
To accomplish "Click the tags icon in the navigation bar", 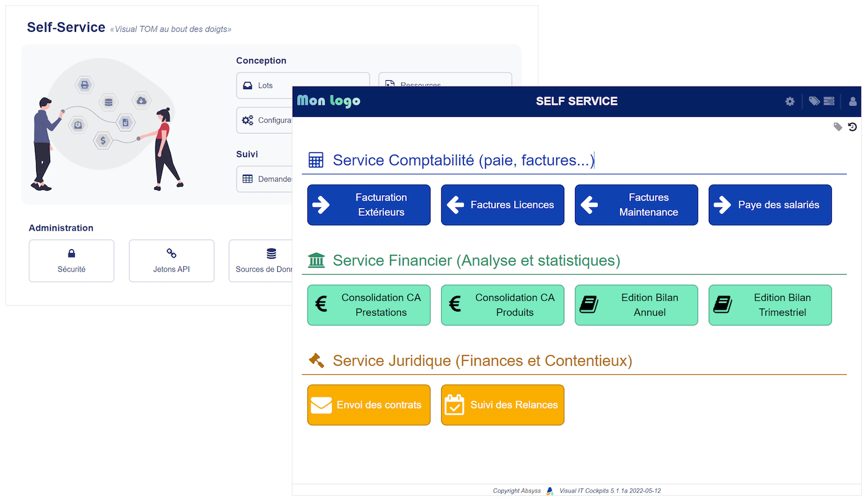I will click(814, 101).
